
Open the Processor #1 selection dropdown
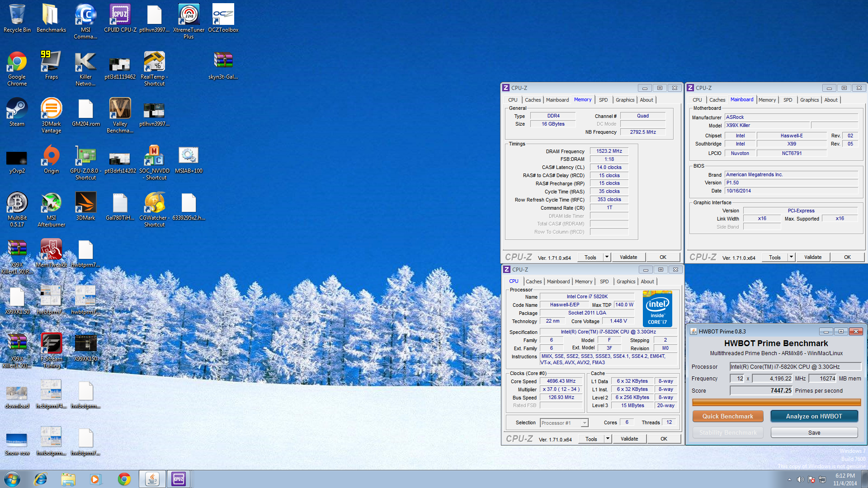(564, 423)
